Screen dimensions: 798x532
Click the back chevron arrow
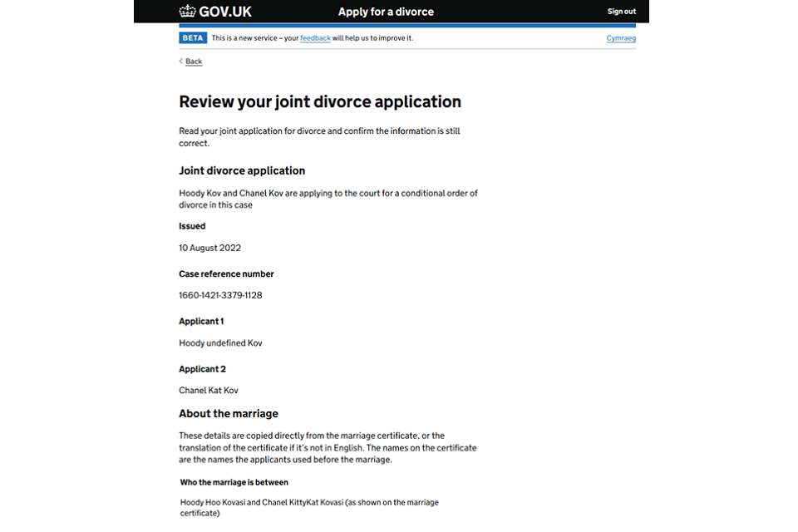click(x=180, y=61)
